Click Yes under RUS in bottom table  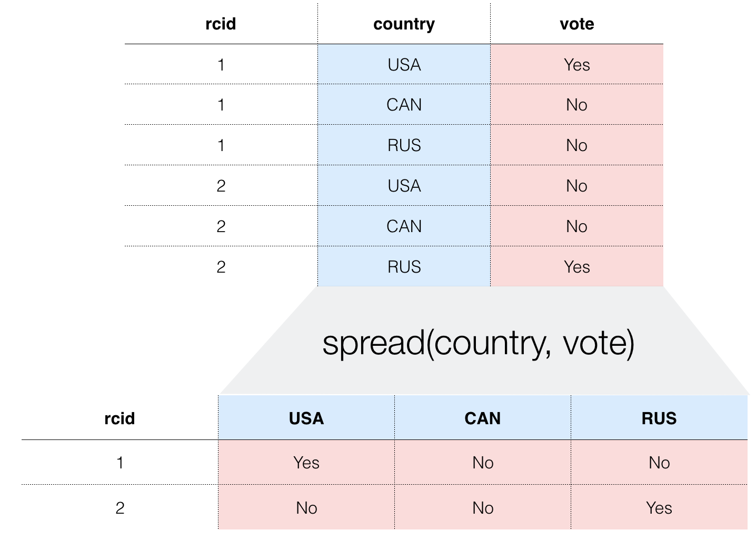[x=659, y=508]
